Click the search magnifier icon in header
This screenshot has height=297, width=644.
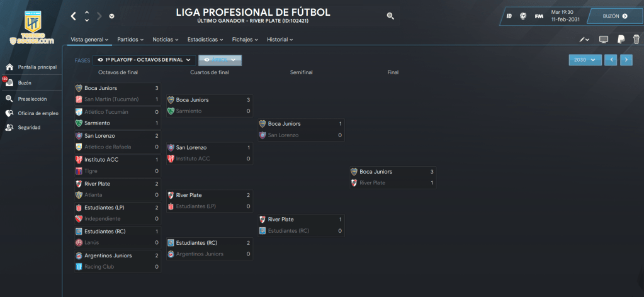click(390, 16)
